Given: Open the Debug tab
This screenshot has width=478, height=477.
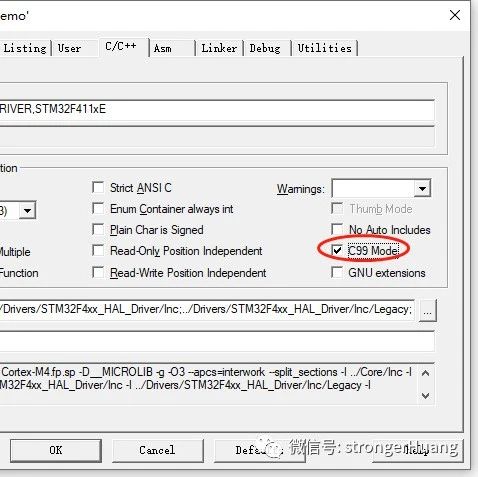Looking at the screenshot, I should coord(265,48).
